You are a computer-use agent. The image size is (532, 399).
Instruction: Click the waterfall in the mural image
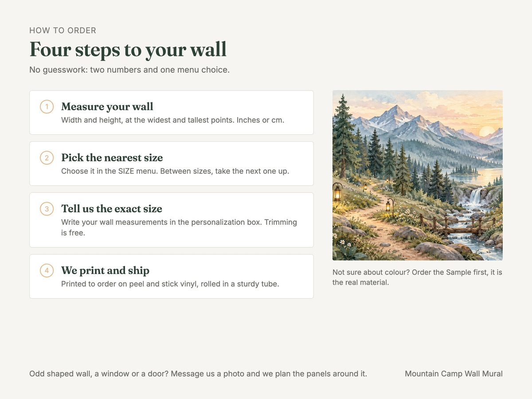(x=475, y=196)
